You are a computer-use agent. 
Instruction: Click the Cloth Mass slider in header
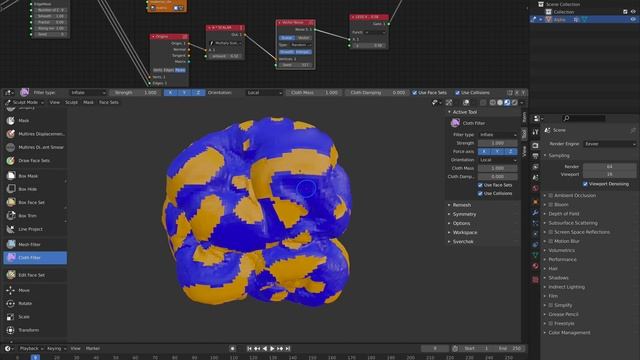point(314,93)
